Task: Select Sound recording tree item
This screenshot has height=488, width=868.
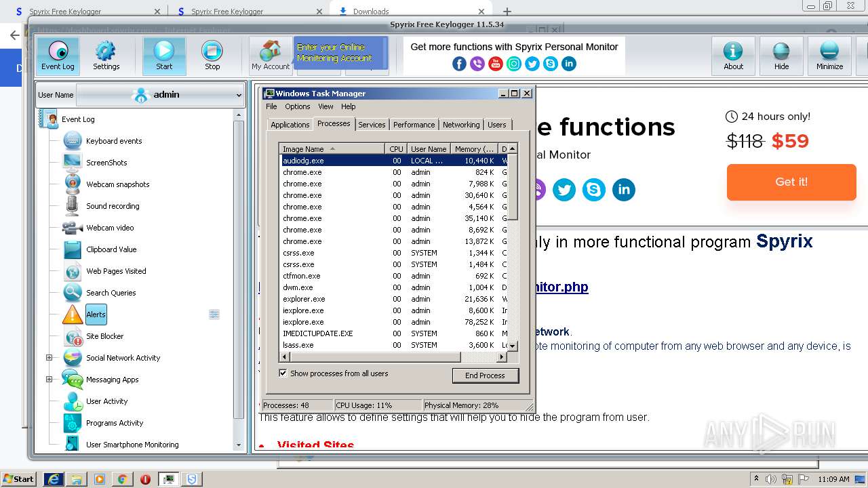Action: point(113,206)
